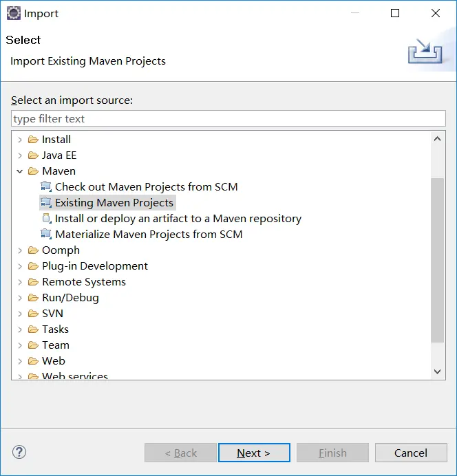Click the Oomph folder icon
The image size is (457, 476).
[33, 250]
